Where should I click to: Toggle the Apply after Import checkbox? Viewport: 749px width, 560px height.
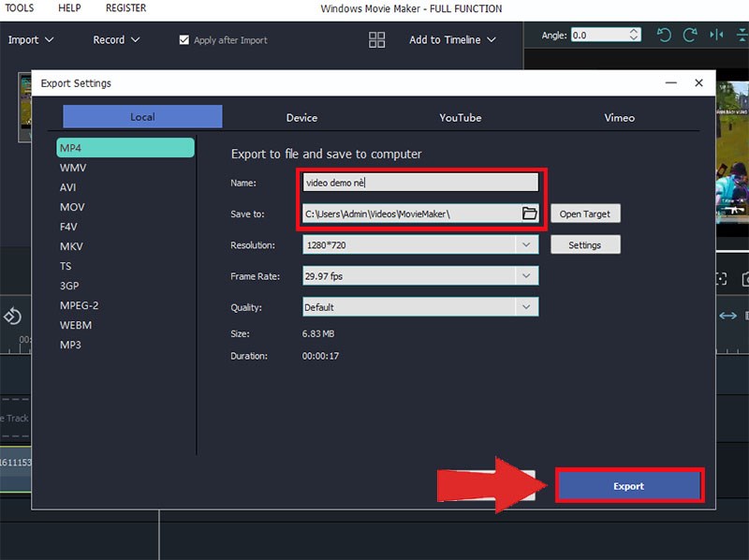184,40
